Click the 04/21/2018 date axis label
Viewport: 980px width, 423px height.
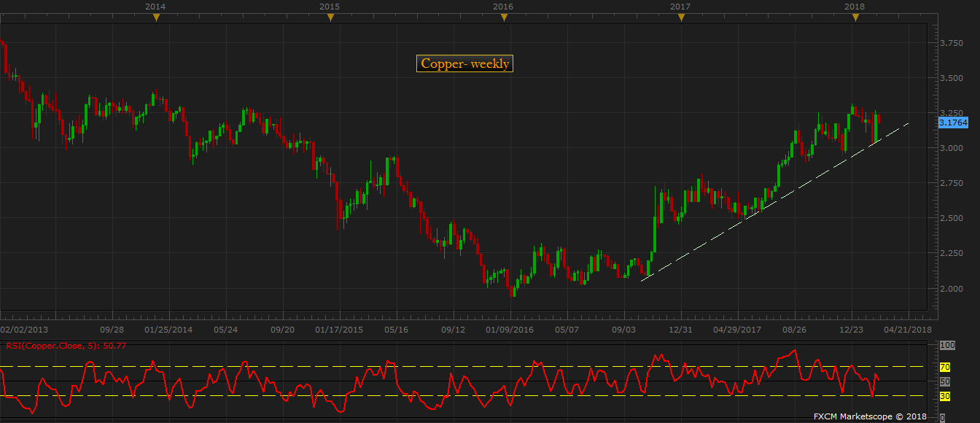(x=909, y=330)
